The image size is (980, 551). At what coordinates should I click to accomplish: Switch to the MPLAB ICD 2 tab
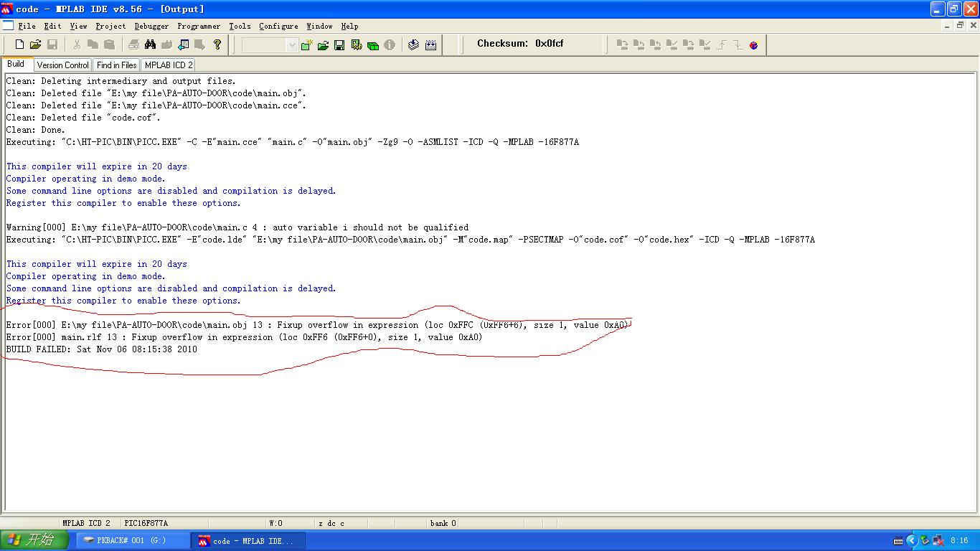coord(169,65)
